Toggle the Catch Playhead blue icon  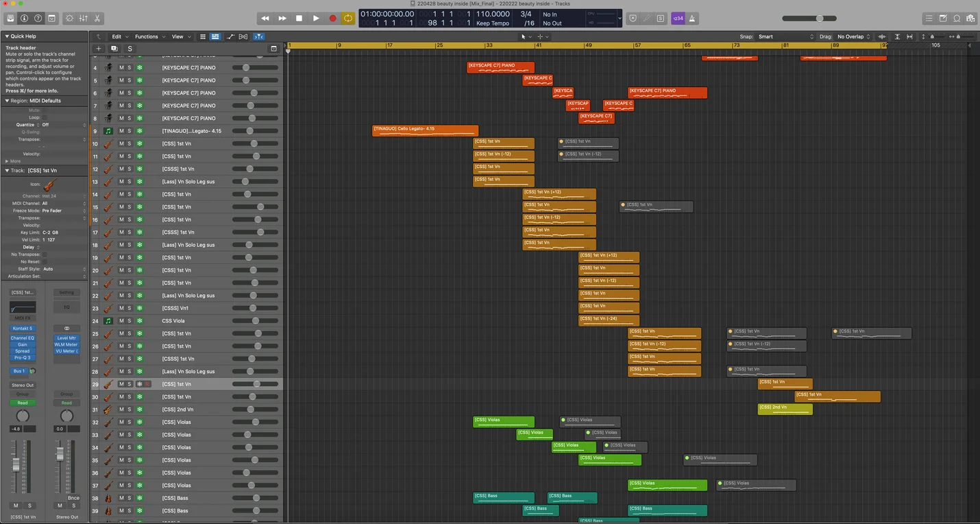pos(260,36)
